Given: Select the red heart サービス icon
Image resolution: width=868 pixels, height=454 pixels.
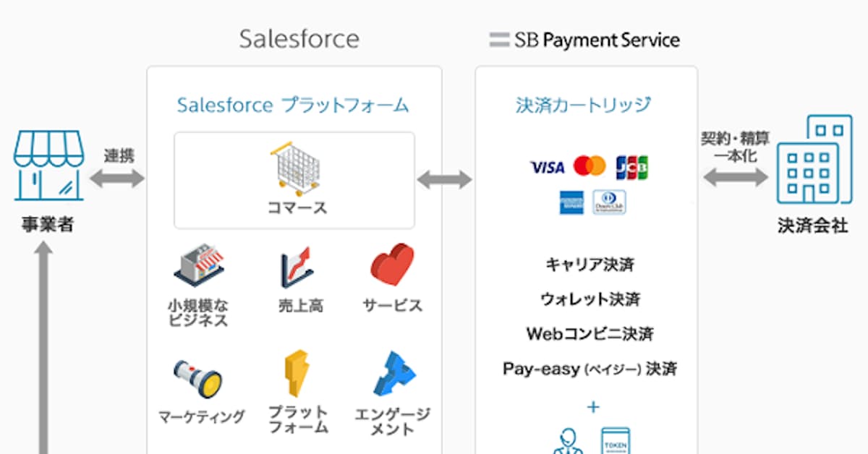Looking at the screenshot, I should pos(391,264).
